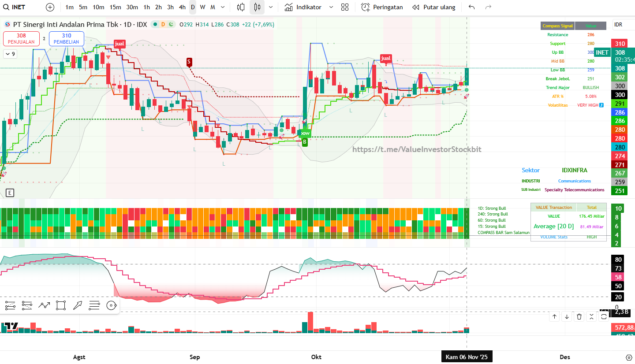Open chart settings hexagon gear icon
Viewport: 635px width, 364px height.
pyautogui.click(x=629, y=357)
